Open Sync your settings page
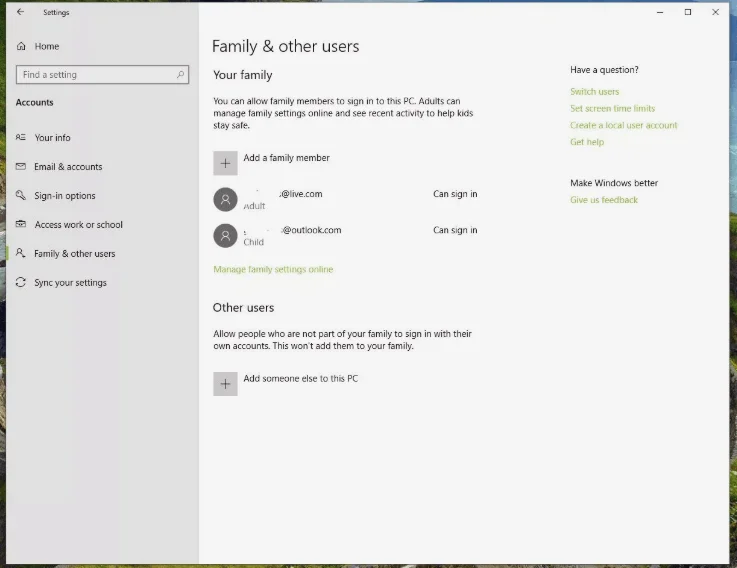Viewport: 737px width, 568px height. tap(71, 283)
